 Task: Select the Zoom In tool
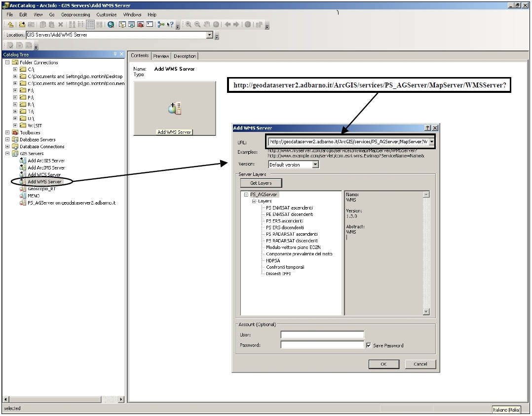tap(189, 24)
